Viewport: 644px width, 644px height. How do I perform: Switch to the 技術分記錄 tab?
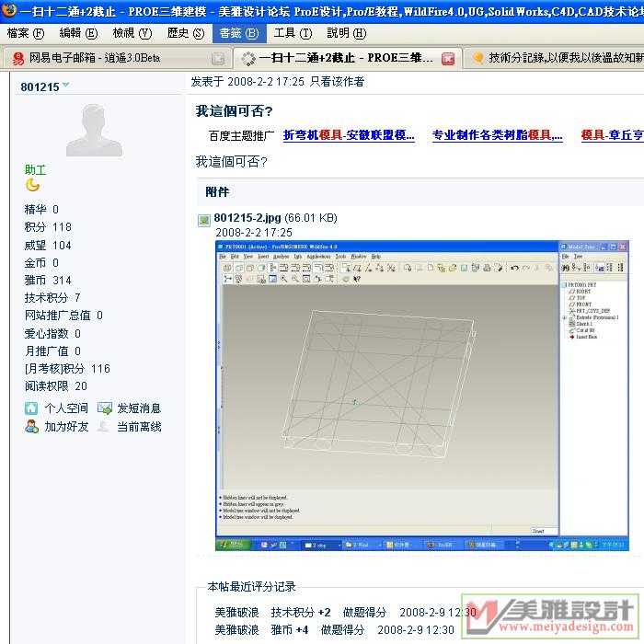tap(555, 58)
